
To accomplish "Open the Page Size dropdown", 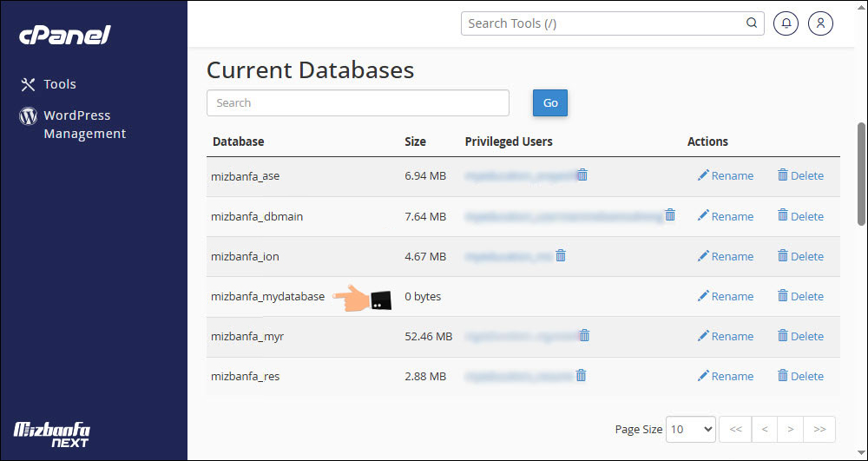I will click(x=691, y=429).
